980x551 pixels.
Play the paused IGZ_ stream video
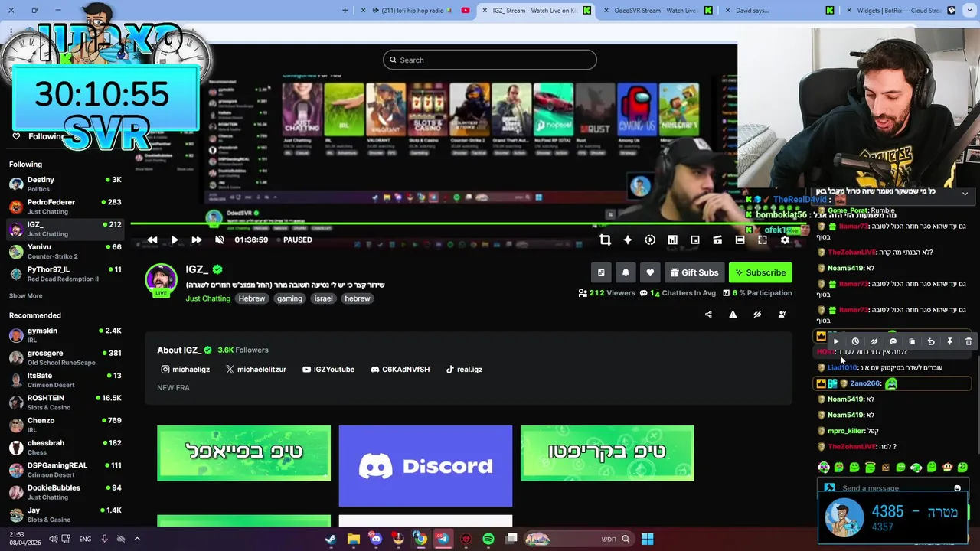pyautogui.click(x=175, y=240)
